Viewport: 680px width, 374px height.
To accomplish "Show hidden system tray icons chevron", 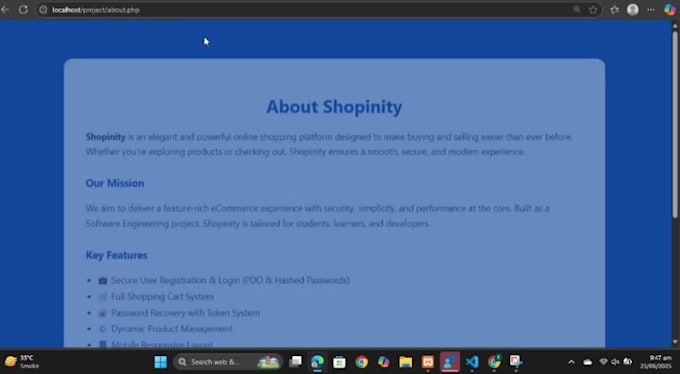I will coord(572,362).
